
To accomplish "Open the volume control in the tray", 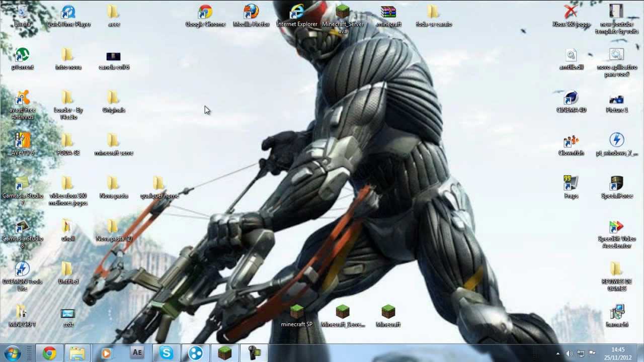I will tap(569, 353).
